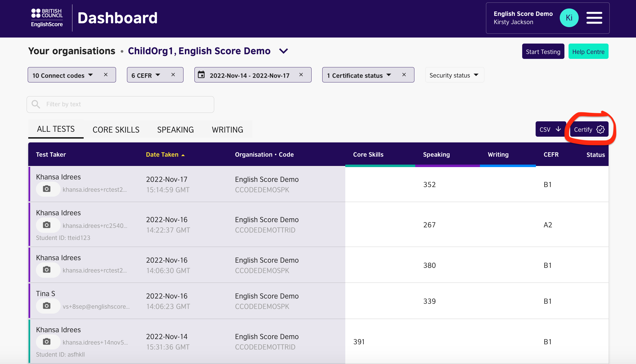Click the code CCODEDEMOTTRID on 2022-Nov-14 row
636x364 pixels.
coord(265,347)
